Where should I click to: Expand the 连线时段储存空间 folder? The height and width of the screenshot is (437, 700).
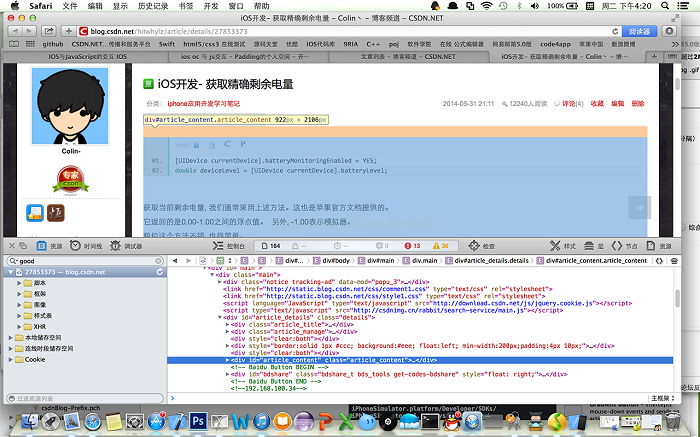click(11, 349)
